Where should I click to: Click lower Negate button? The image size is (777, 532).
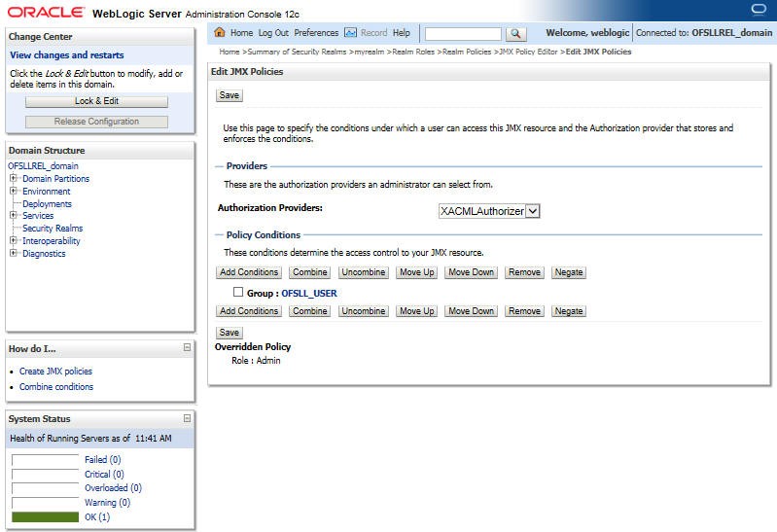(x=568, y=311)
